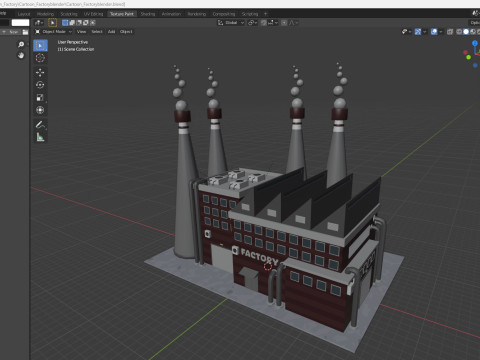The image size is (480, 360).
Task: Open the pivot point dropdown
Action: (x=253, y=23)
